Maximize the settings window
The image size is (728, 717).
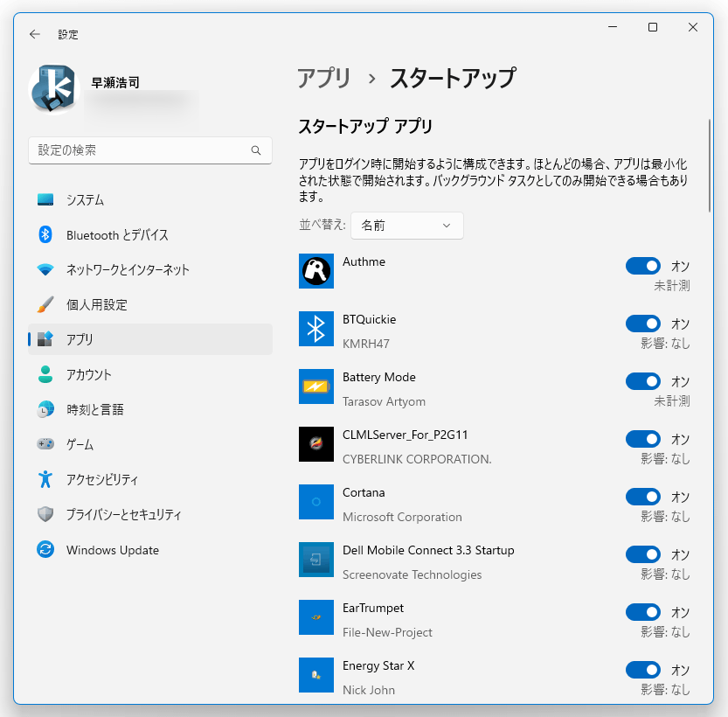(x=652, y=27)
